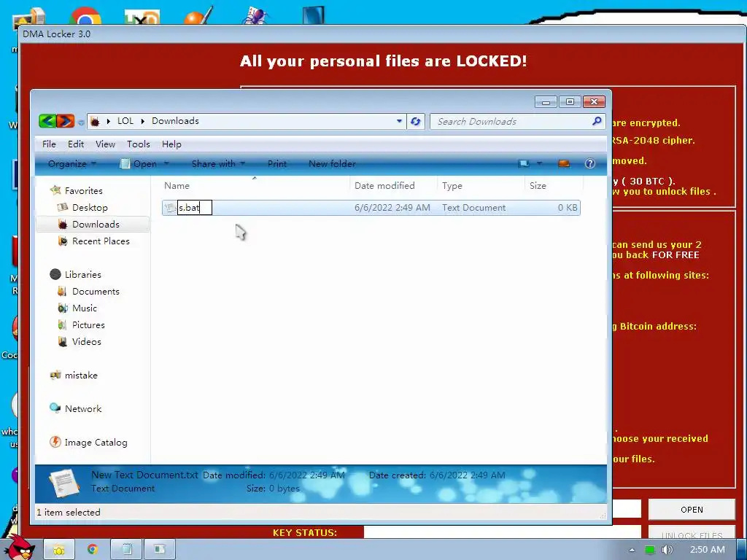Viewport: 747px width, 560px height.
Task: Go forward using the orange Forward arrow
Action: pyautogui.click(x=66, y=121)
